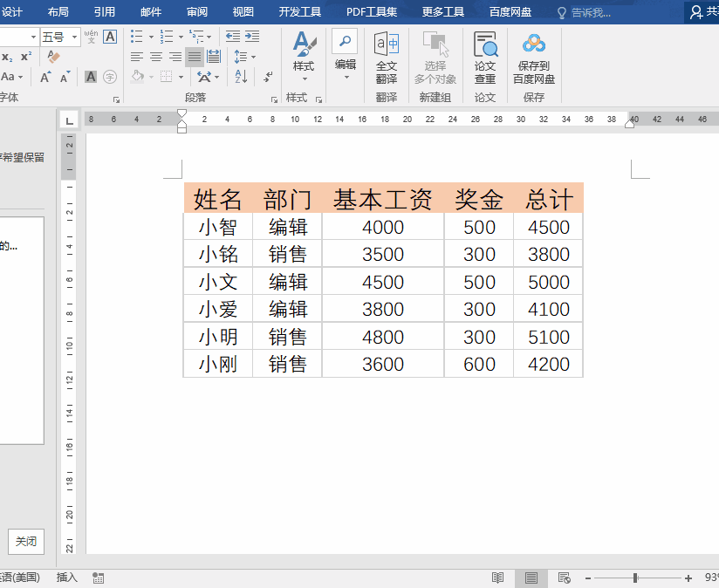Open the 设计 tab
Screen dimensions: 719x588
point(12,11)
